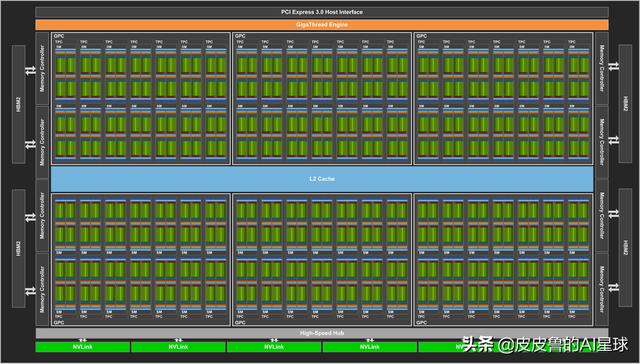Click the topmost left Memory Controller block
The height and width of the screenshot is (364, 640).
point(42,69)
